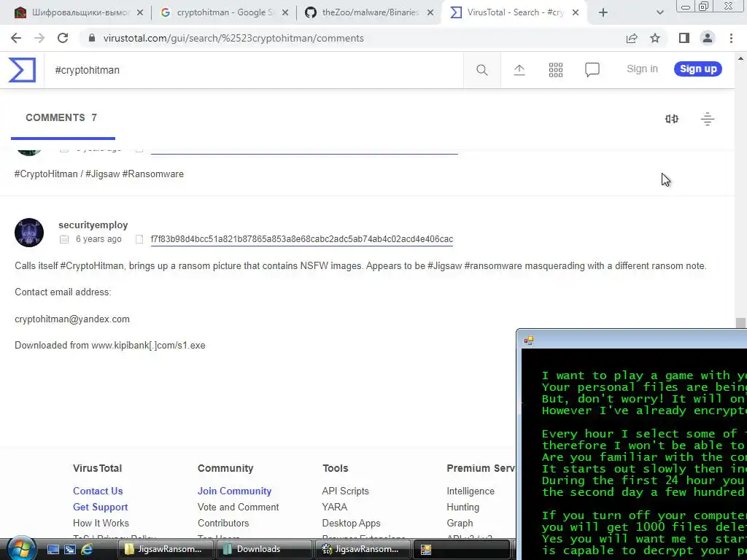Open the f7f83b98d4bcc51a... file hash link
Screen dimensions: 747x560
(x=301, y=239)
